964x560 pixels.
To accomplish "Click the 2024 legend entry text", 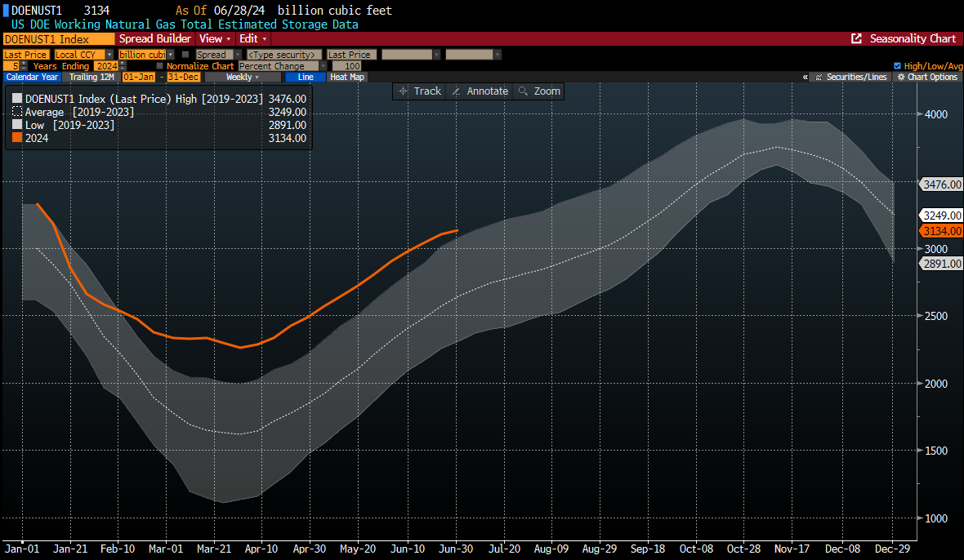I will click(37, 138).
